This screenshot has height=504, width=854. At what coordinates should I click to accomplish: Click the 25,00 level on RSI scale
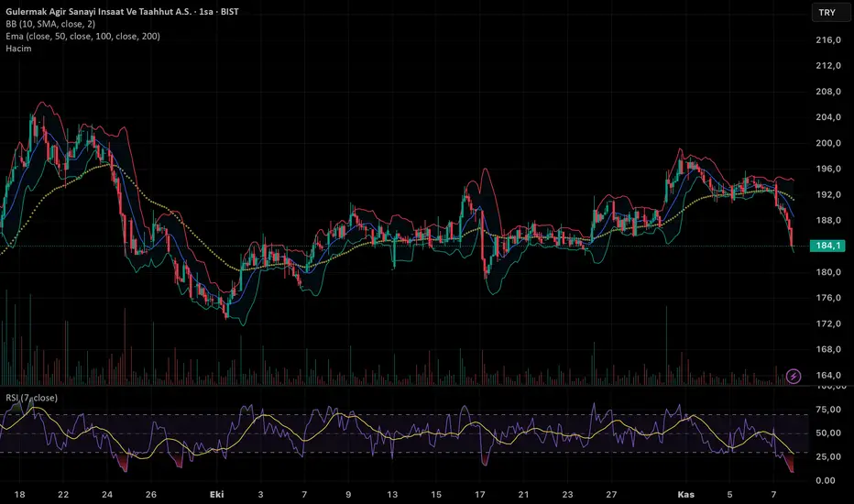pyautogui.click(x=827, y=456)
